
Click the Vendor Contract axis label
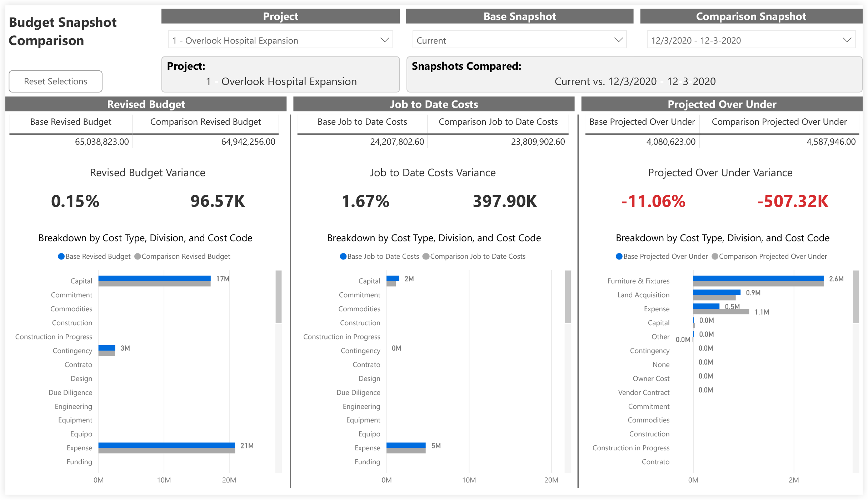pos(644,392)
